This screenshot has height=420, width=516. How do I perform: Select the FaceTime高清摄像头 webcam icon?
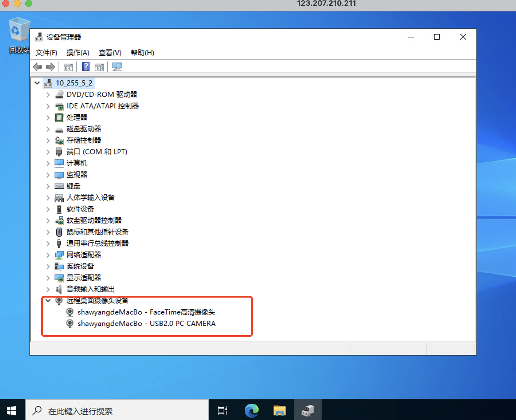click(70, 312)
